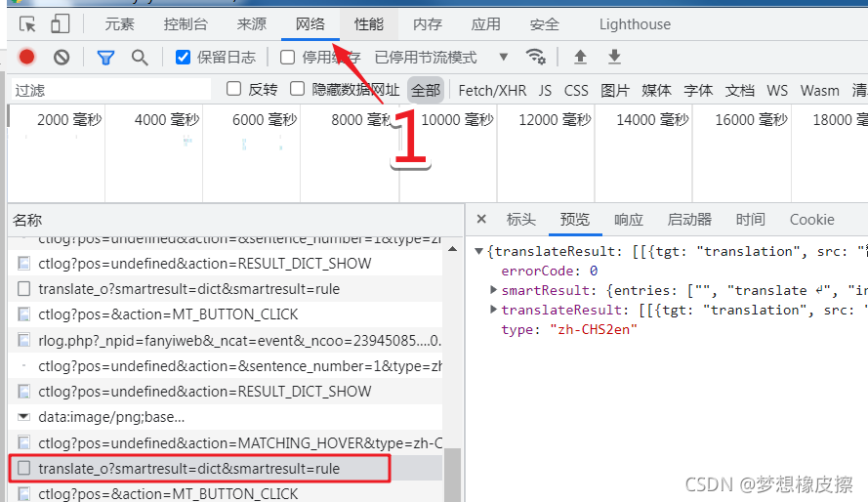Select the 预览 request tab

(x=575, y=220)
